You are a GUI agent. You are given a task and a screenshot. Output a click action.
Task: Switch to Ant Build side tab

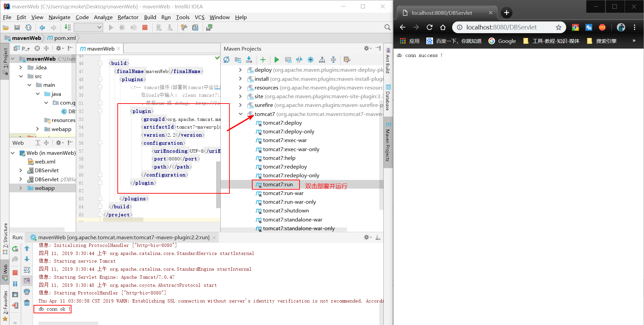[388, 61]
